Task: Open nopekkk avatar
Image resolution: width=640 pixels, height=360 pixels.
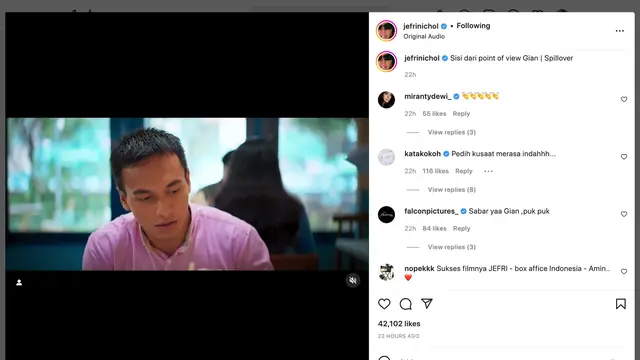Action: click(x=386, y=272)
